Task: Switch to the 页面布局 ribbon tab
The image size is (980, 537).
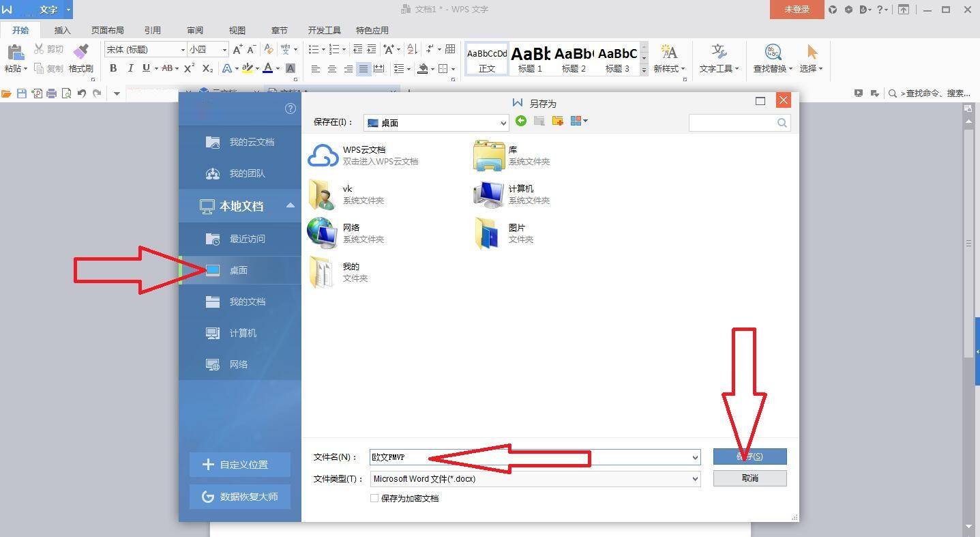Action: [108, 30]
